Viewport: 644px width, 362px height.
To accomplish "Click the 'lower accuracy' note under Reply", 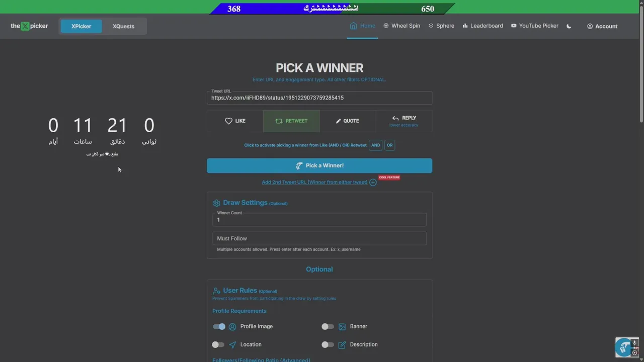I will 404,125.
